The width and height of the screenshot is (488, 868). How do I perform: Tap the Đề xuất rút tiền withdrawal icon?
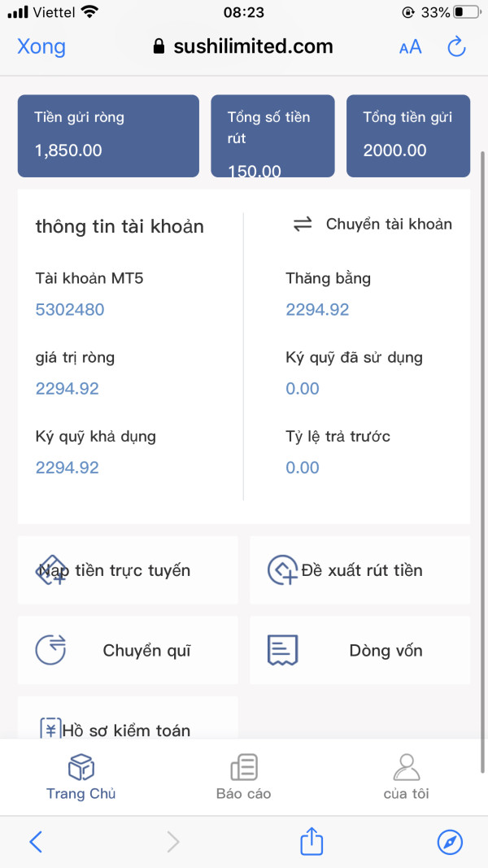click(x=282, y=570)
